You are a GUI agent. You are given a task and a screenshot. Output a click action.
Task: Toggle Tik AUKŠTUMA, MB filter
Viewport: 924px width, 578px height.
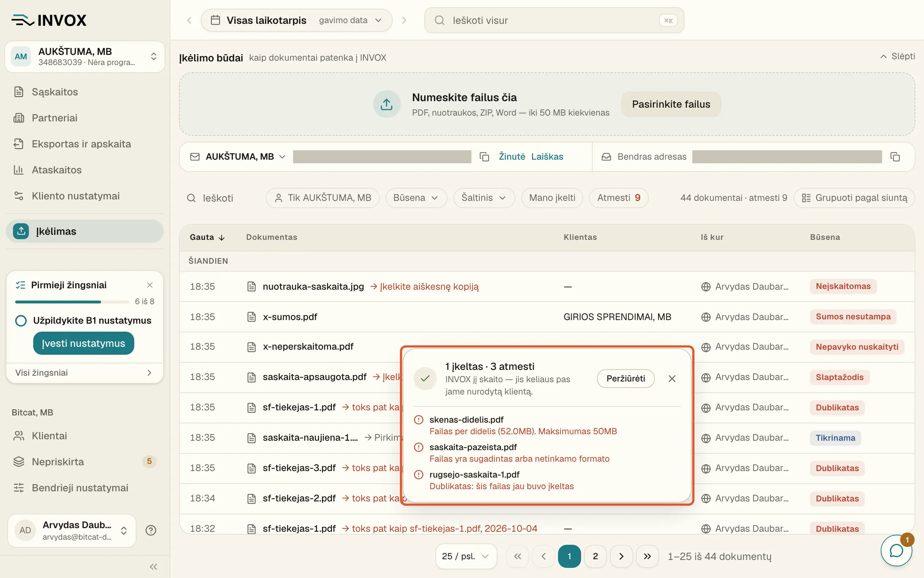[323, 198]
